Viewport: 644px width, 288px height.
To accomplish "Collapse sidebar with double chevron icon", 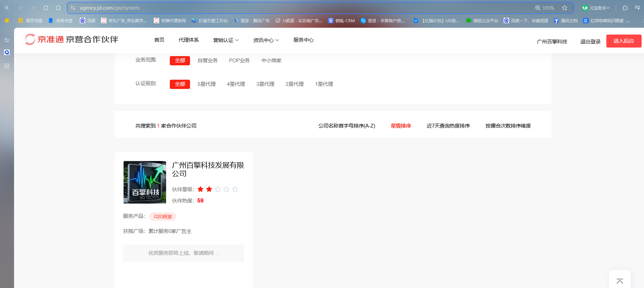I will [7, 8].
